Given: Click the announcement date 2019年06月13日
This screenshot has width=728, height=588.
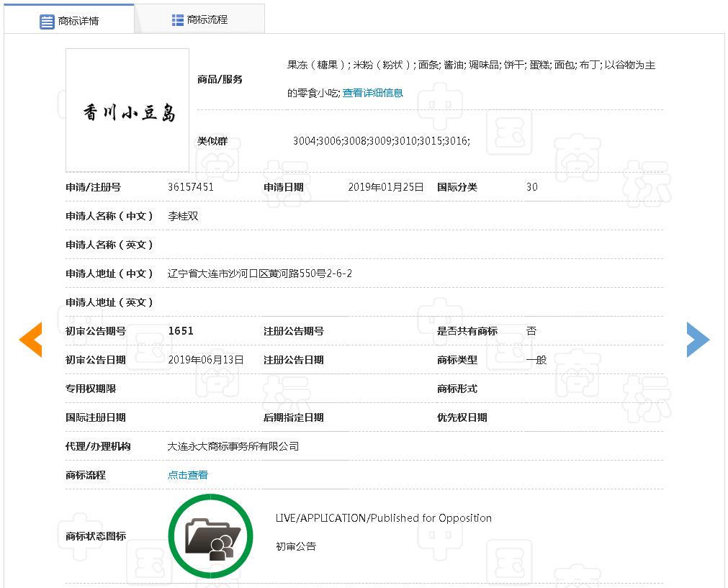Looking at the screenshot, I should coord(206,360).
